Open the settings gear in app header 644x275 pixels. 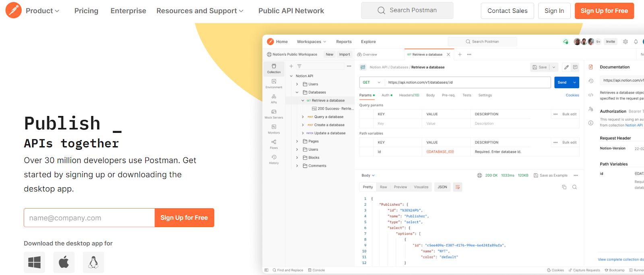[625, 41]
